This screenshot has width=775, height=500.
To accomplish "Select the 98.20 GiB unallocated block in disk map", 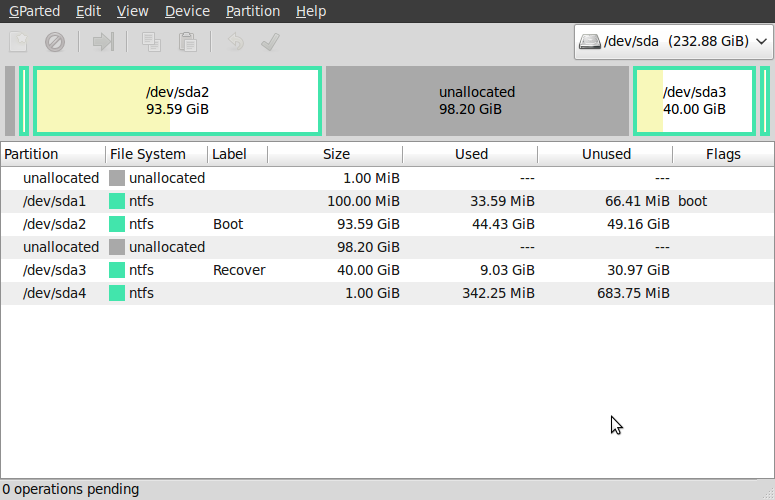I will tap(477, 100).
